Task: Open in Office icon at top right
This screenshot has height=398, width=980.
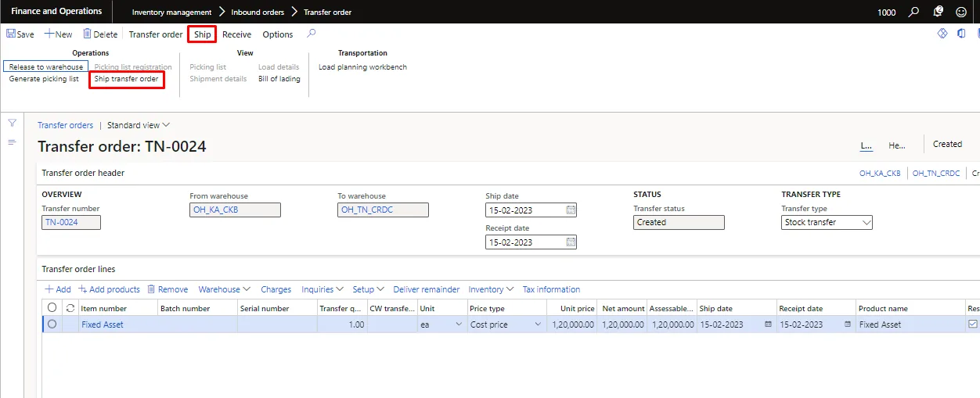Action: 961,34
